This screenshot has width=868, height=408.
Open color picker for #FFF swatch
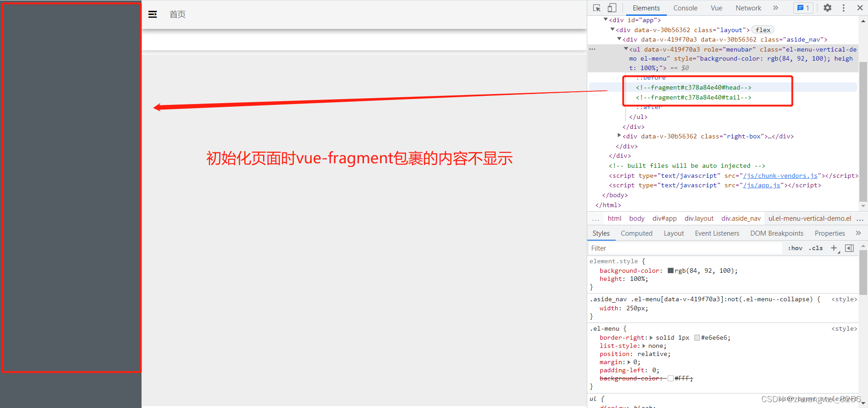point(671,378)
